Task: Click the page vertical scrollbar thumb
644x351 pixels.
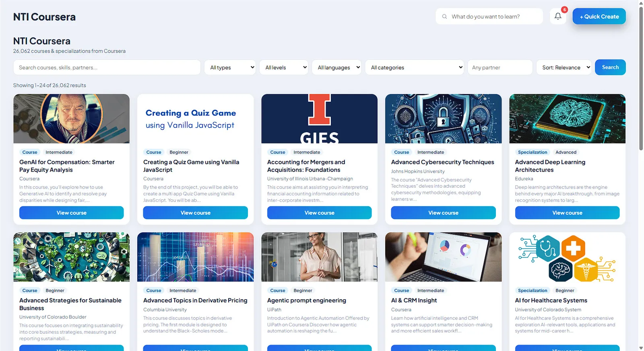Action: 641,78
